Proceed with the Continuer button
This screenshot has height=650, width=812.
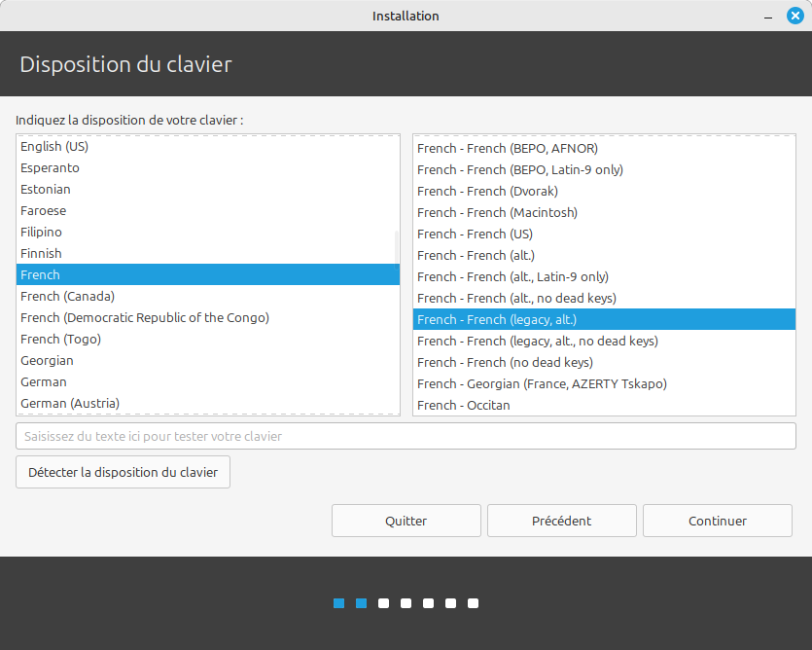pos(718,521)
